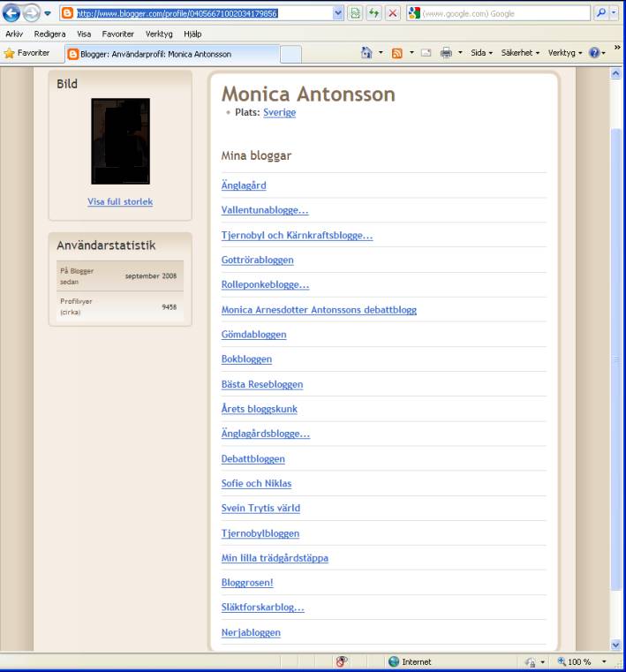Viewport: 626px width, 672px height.
Task: Expand the address bar history dropdown
Action: tap(337, 13)
